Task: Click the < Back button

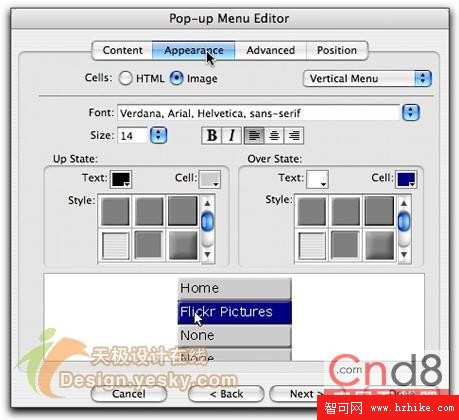Action: (x=226, y=394)
